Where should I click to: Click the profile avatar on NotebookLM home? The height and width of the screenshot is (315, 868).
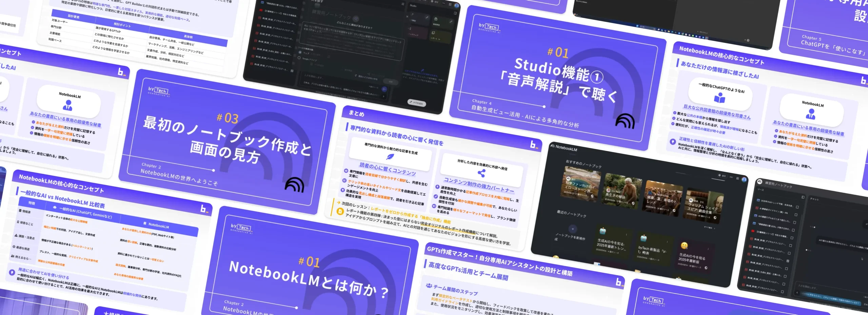click(744, 180)
